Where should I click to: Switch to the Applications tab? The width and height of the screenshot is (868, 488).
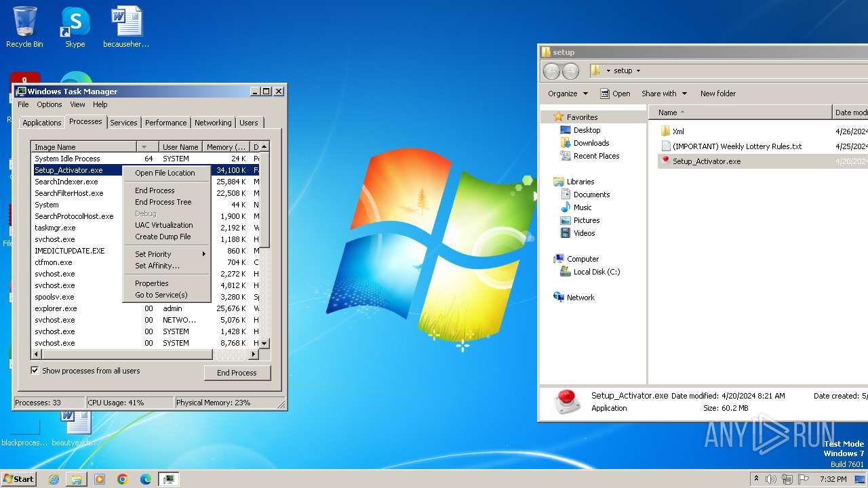pyautogui.click(x=41, y=123)
